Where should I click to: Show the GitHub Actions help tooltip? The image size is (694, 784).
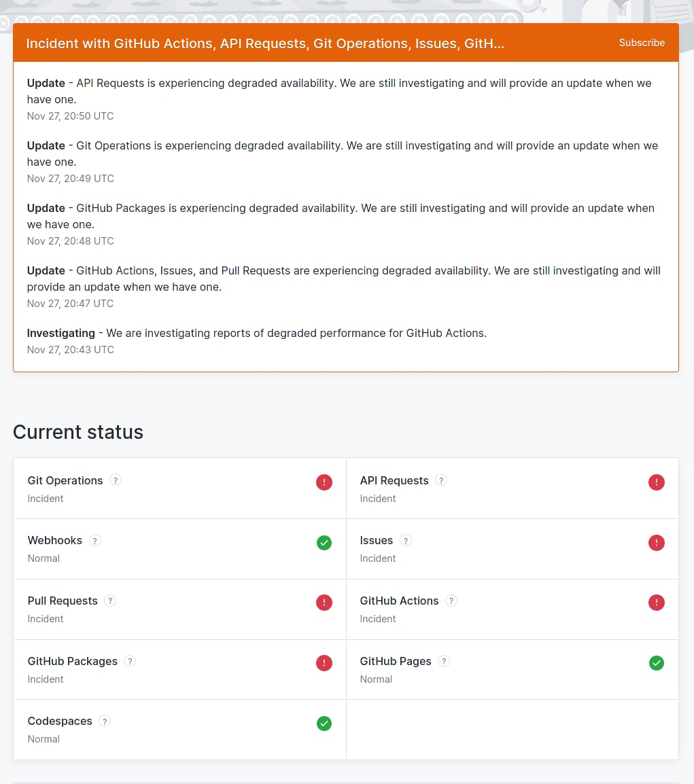tap(451, 601)
